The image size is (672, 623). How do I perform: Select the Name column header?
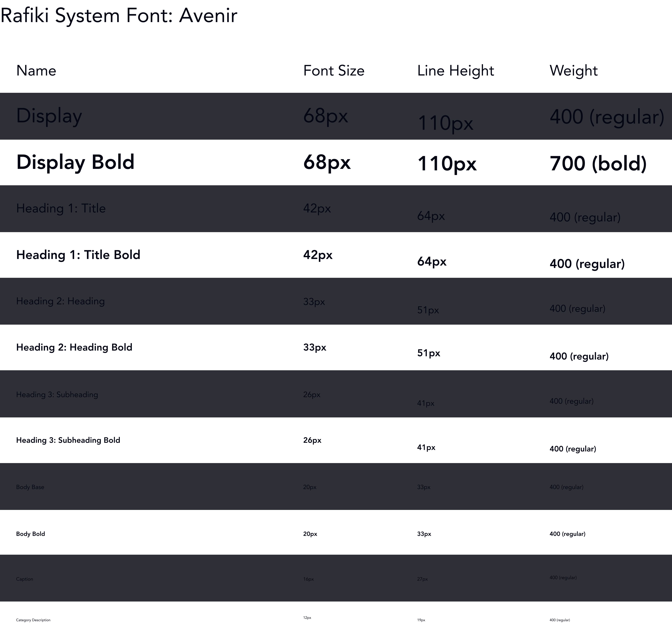pyautogui.click(x=36, y=71)
